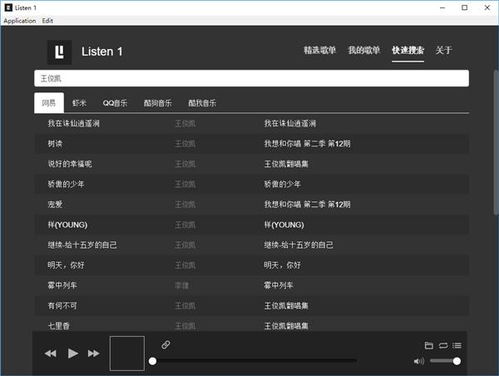499x376 pixels.
Task: Start playback with the play button
Action: pos(73,353)
